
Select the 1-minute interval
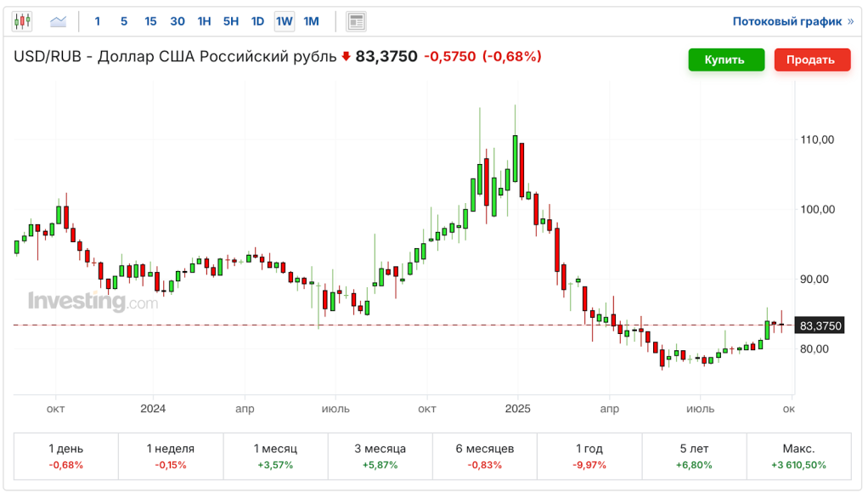pos(97,20)
